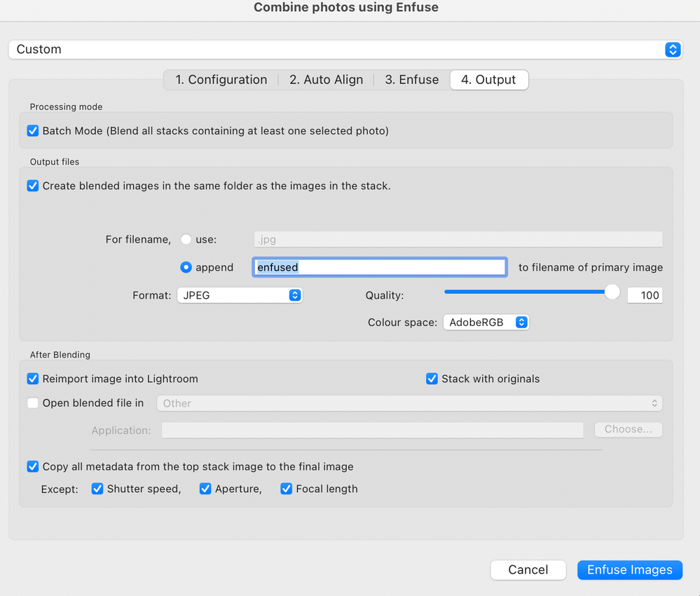
Task: Click the 'After Blending' section label
Action: click(60, 355)
